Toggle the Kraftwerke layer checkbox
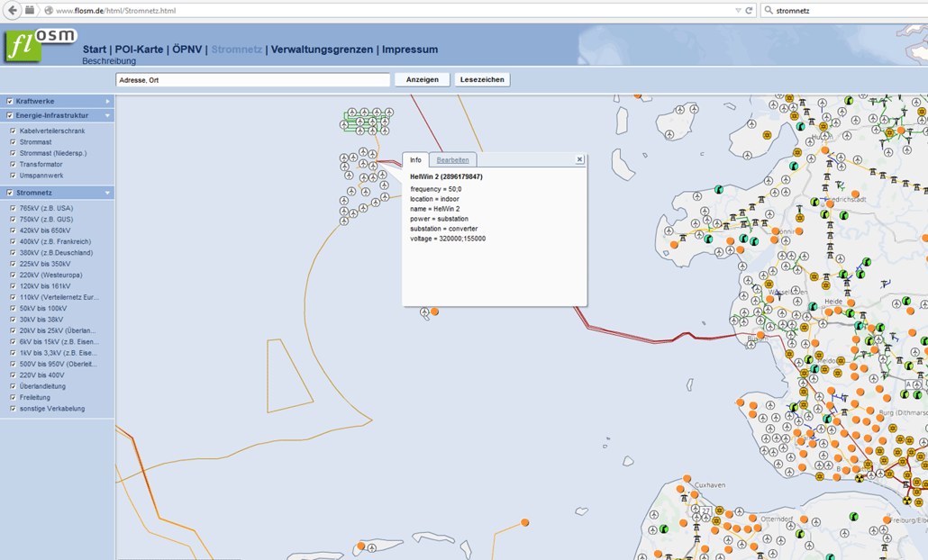Image resolution: width=928 pixels, height=560 pixels. click(10, 102)
